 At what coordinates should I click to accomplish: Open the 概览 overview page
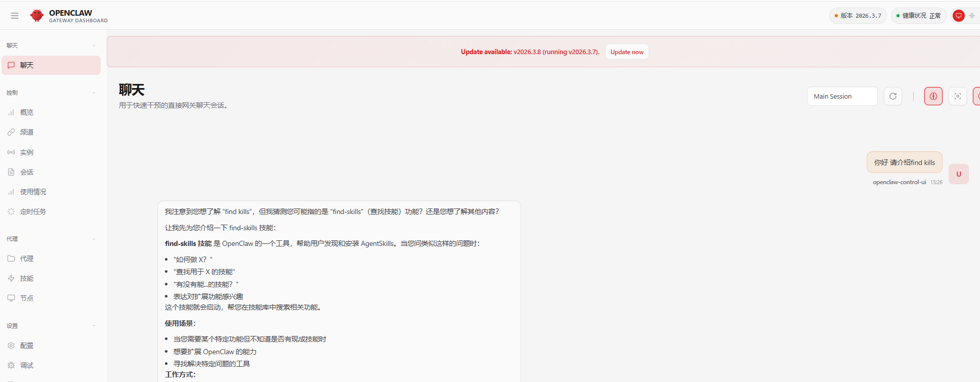point(51,112)
